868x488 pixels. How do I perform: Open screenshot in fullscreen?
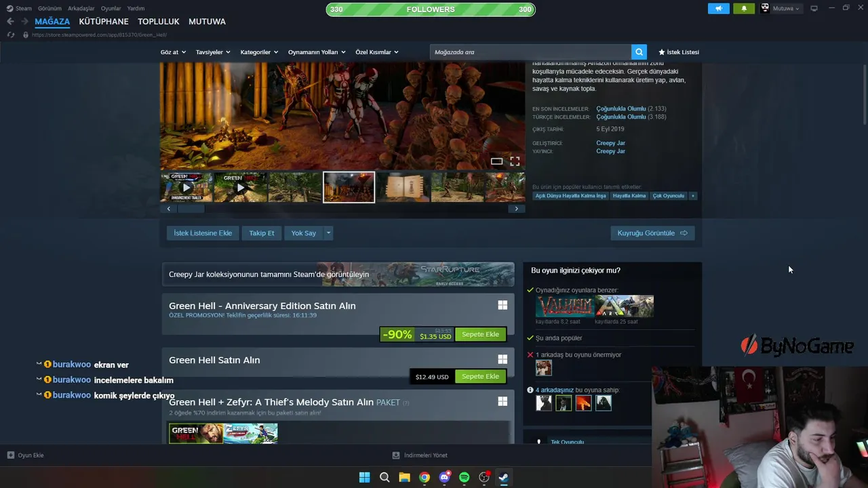point(515,161)
